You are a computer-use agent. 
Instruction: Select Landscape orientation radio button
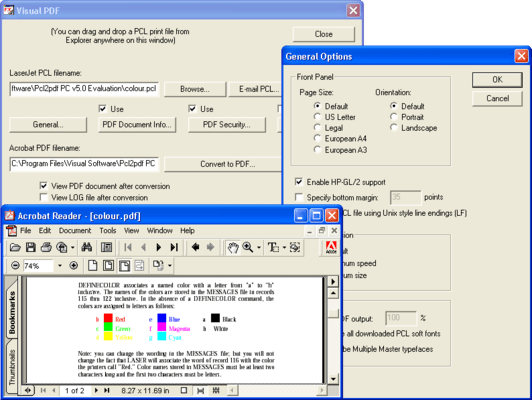(394, 128)
